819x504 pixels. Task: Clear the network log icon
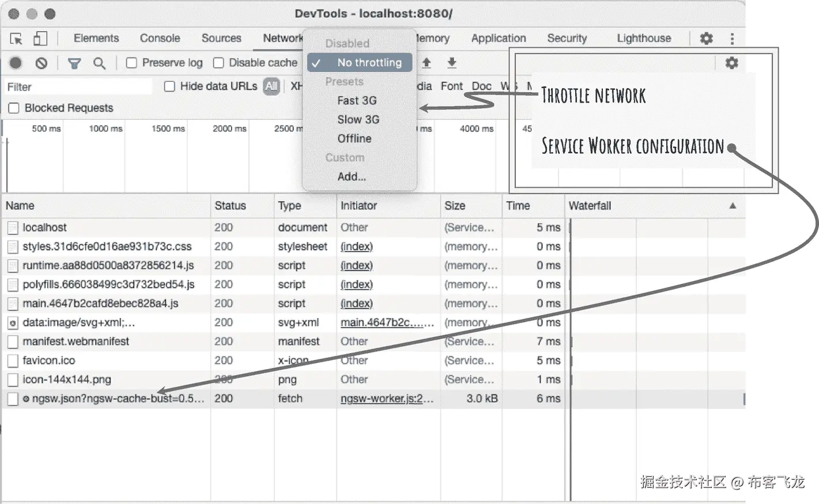coord(41,63)
